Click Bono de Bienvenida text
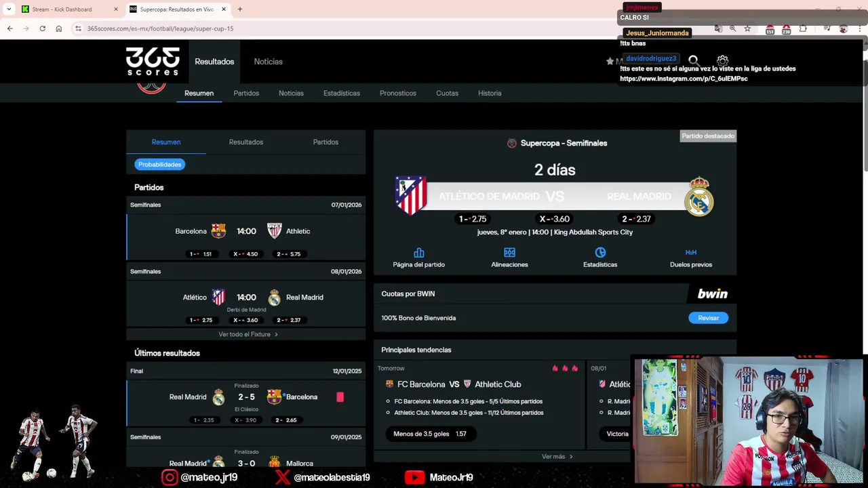This screenshot has width=868, height=488. [418, 318]
